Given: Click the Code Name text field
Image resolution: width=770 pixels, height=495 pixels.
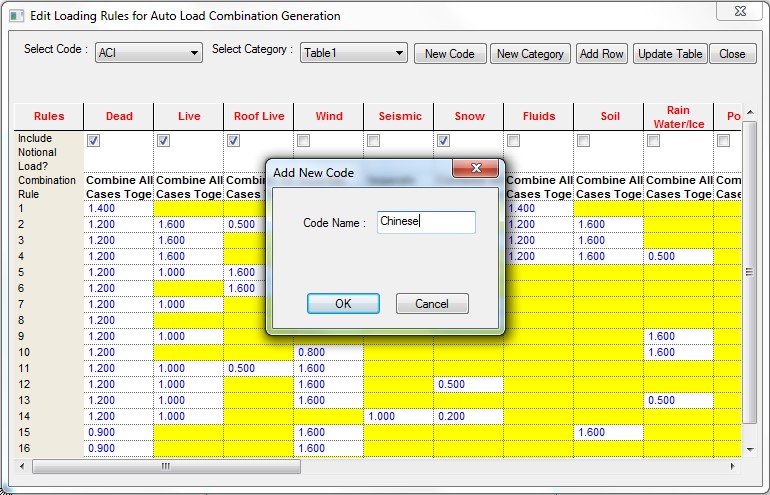Looking at the screenshot, I should 426,222.
